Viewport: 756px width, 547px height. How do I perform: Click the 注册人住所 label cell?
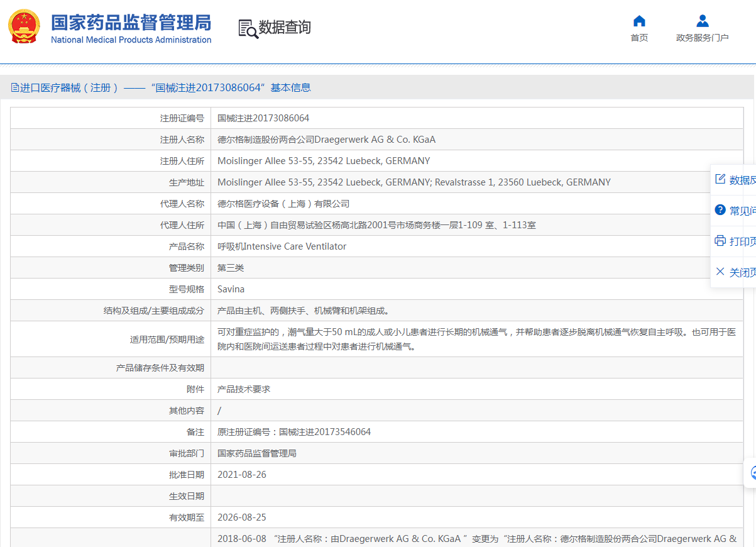tap(111, 161)
